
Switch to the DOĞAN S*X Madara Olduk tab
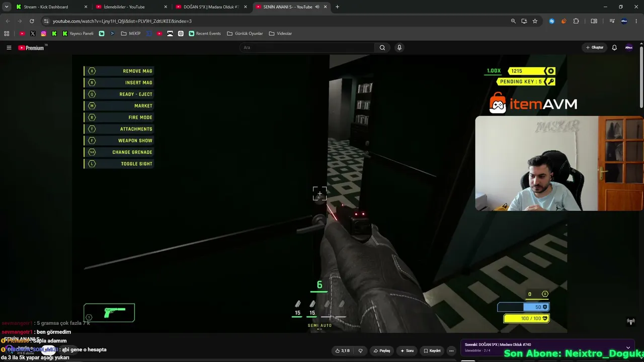coord(211,7)
